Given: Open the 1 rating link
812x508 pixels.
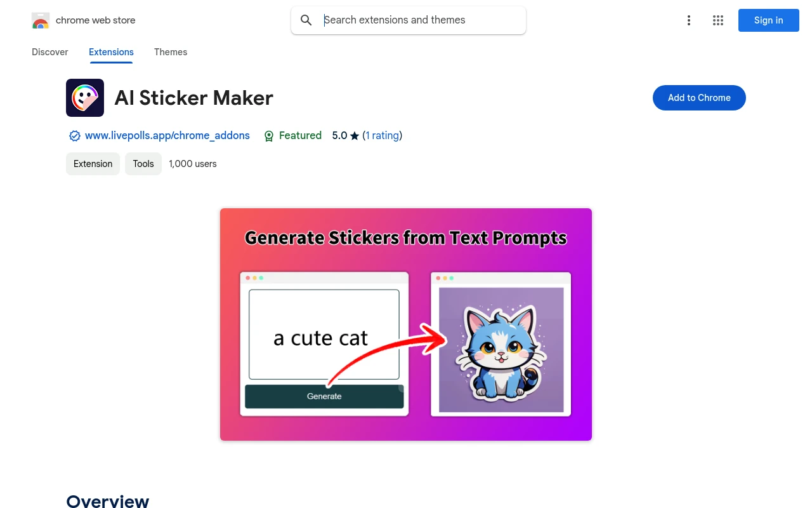Looking at the screenshot, I should coord(383,136).
